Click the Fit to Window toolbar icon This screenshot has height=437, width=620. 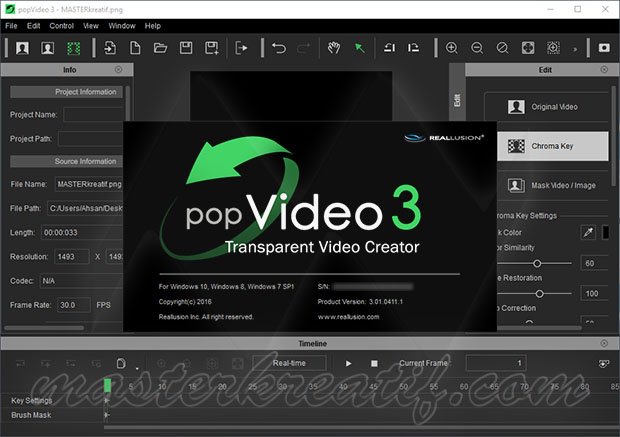pos(528,48)
